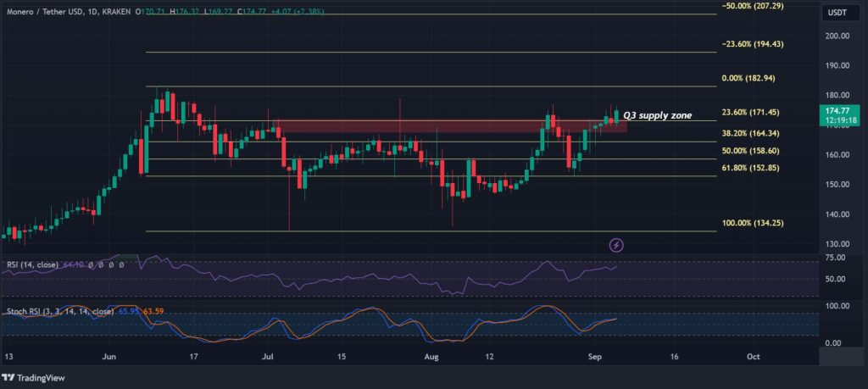Image resolution: width=868 pixels, height=389 pixels.
Task: Click the orange Stoch RSI value 63.59
Action: [153, 312]
